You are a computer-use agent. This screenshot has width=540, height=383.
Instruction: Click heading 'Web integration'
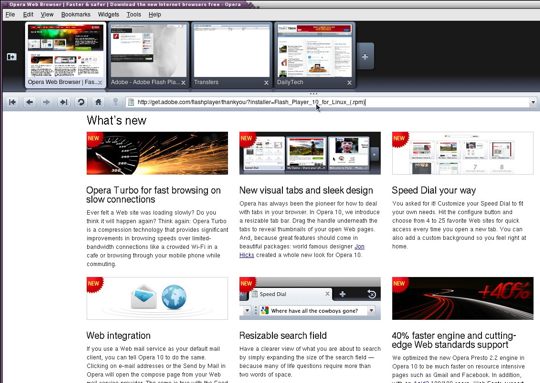pos(118,335)
